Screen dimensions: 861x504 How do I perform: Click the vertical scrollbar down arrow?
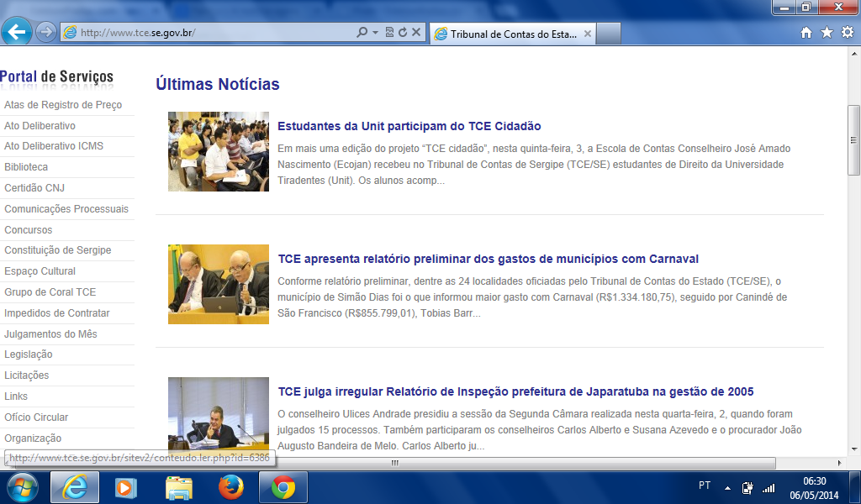pyautogui.click(x=854, y=449)
